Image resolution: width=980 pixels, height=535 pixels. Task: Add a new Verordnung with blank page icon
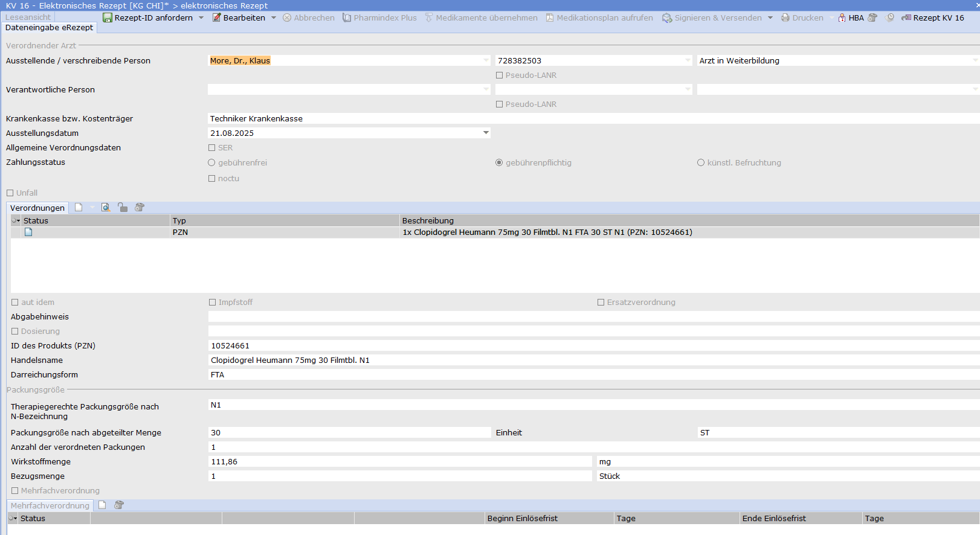(79, 207)
